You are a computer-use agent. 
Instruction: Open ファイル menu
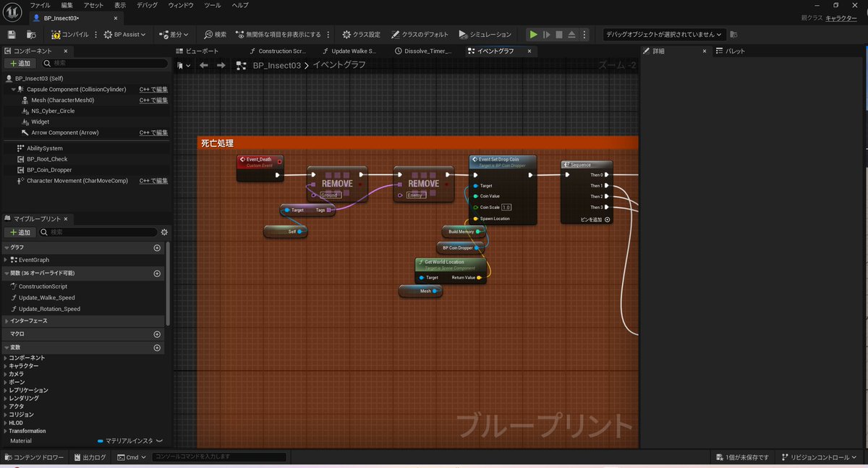point(40,5)
